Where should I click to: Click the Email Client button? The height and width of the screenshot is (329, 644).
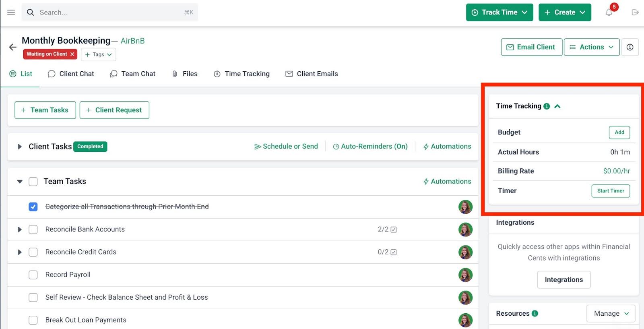(x=531, y=47)
